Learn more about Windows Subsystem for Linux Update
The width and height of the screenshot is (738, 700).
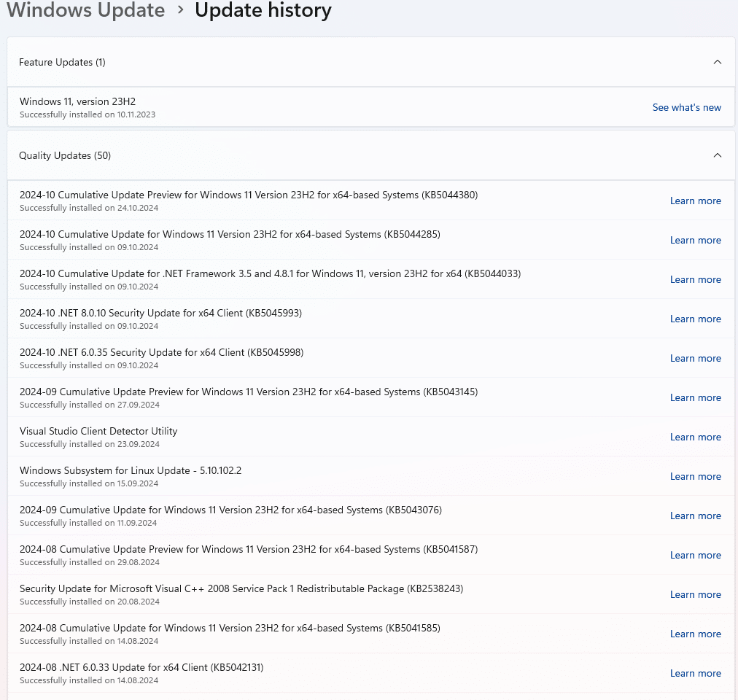(x=695, y=476)
